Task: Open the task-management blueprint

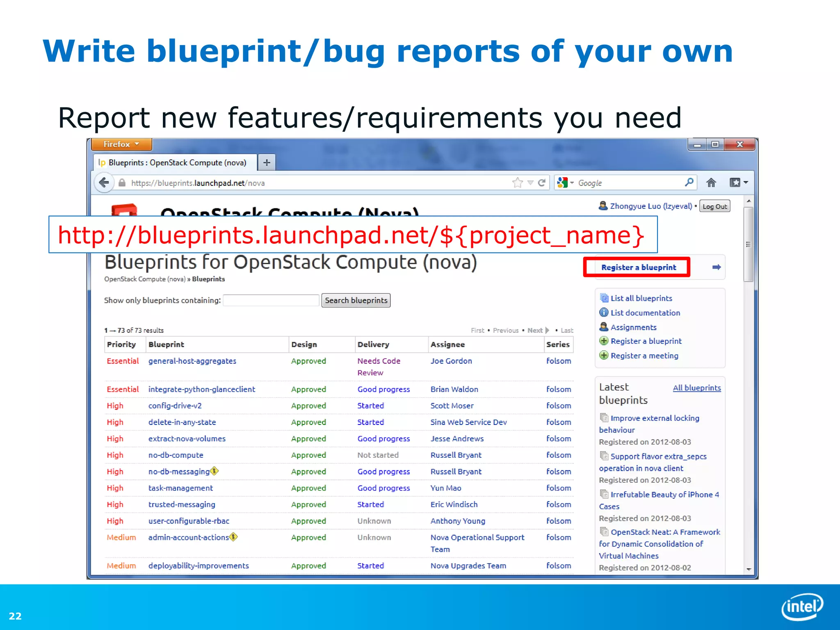Action: (181, 488)
